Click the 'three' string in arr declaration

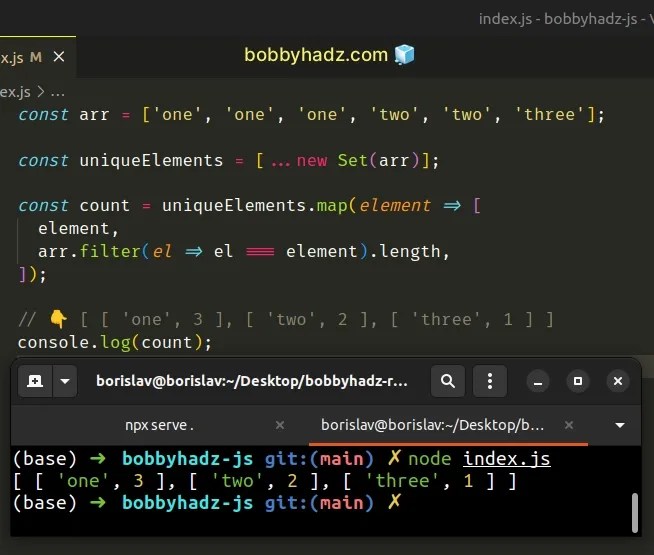tap(550, 115)
